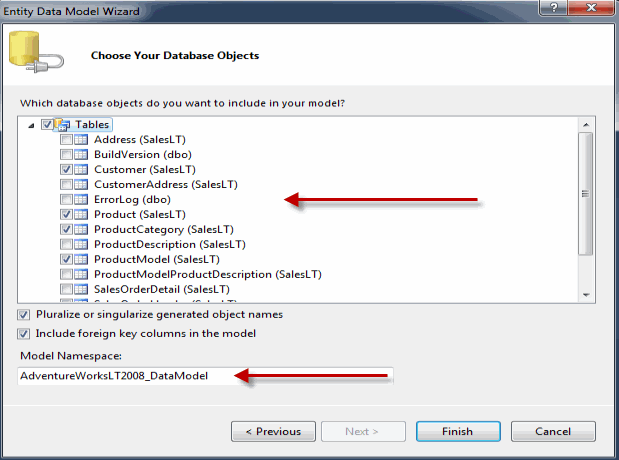Click the list scroll up arrow
Screen dimensions: 619x460
point(586,125)
